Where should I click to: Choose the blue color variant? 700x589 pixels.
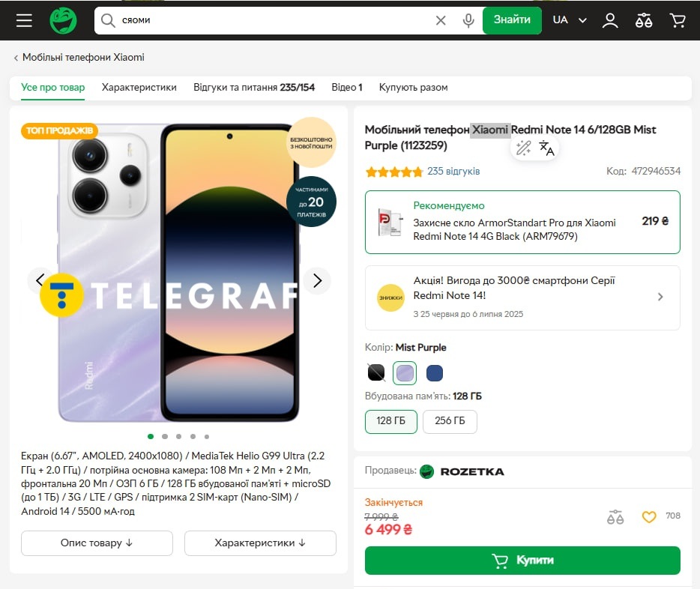point(434,372)
